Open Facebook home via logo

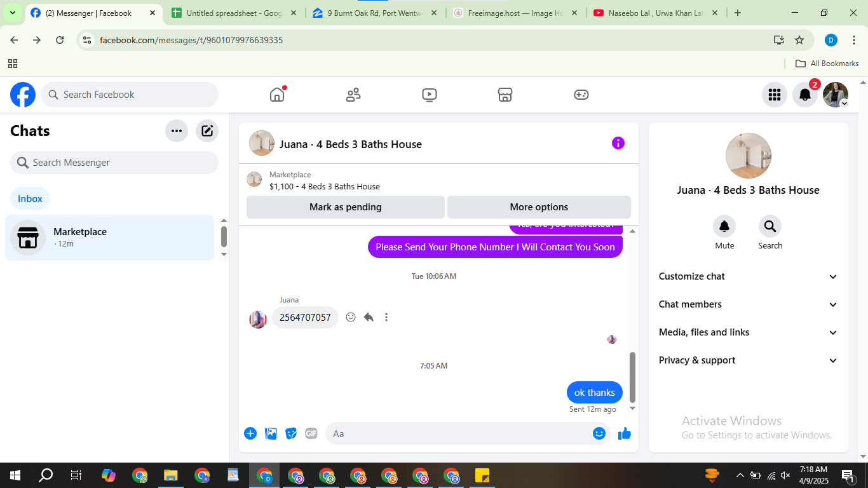(23, 95)
